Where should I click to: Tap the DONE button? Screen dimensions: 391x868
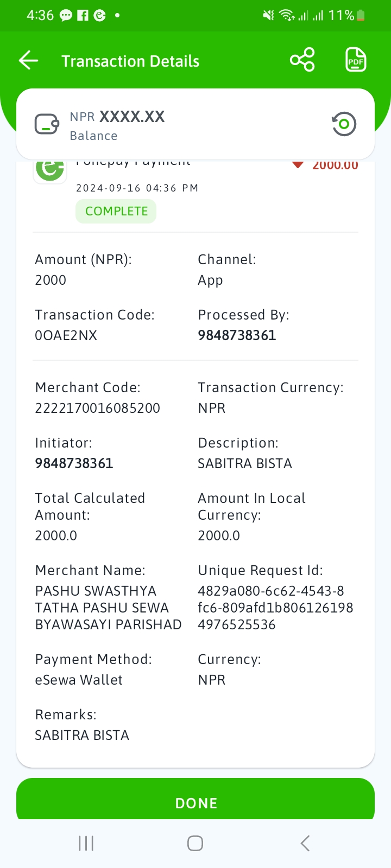[195, 800]
